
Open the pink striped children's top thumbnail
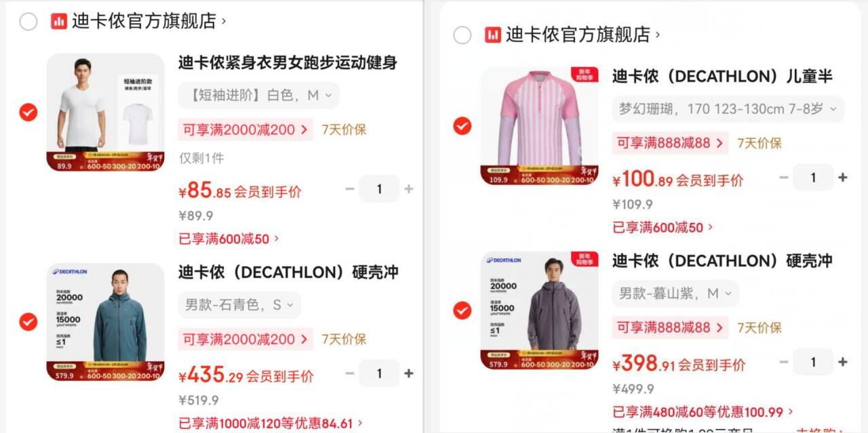(x=540, y=126)
